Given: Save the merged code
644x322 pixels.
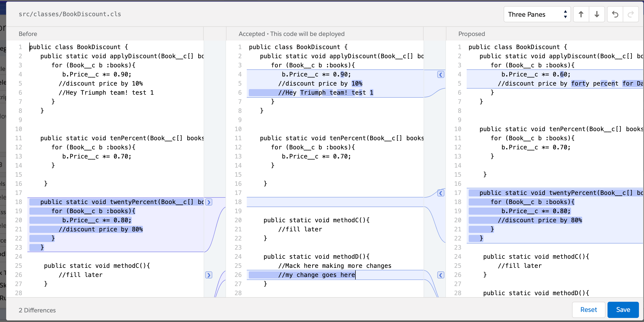Looking at the screenshot, I should click(623, 310).
